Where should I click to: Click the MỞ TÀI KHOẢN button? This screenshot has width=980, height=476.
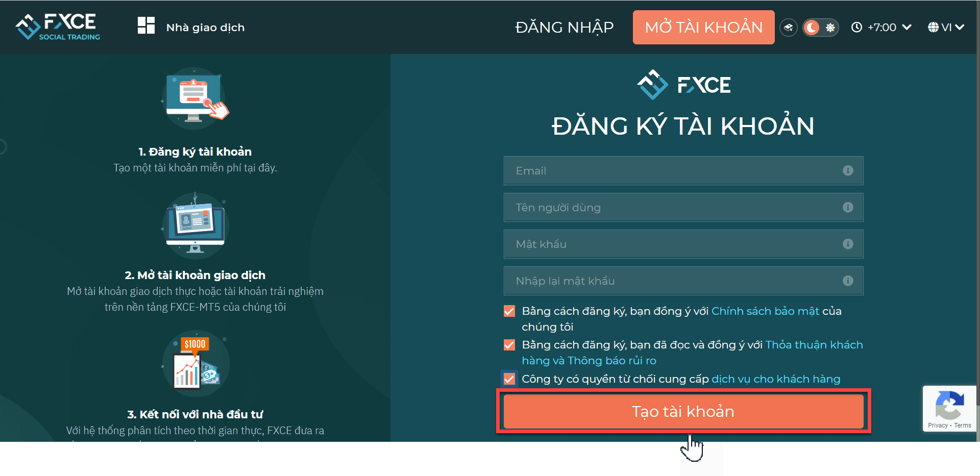tap(703, 27)
